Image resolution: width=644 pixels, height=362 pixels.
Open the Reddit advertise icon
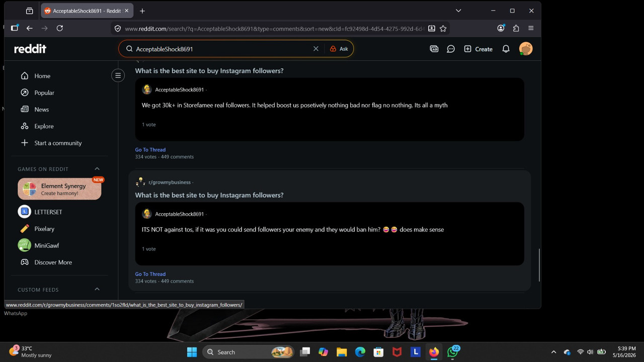(x=434, y=49)
